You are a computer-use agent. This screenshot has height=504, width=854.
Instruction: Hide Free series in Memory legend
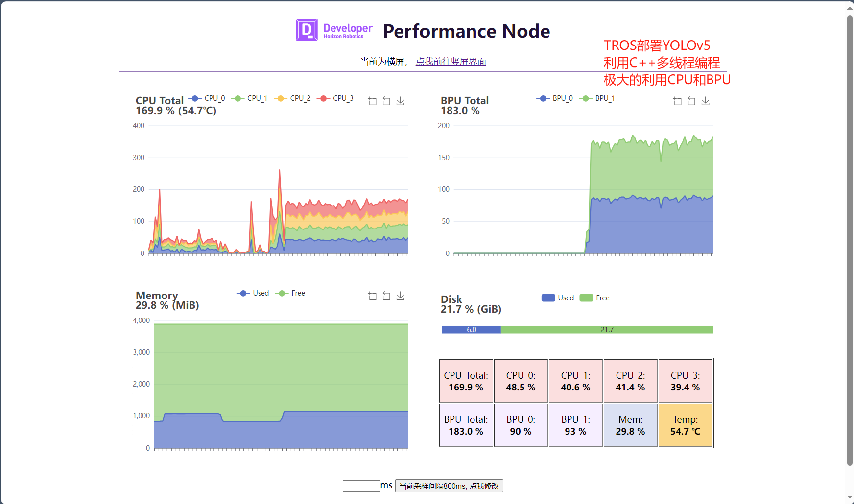coord(291,293)
